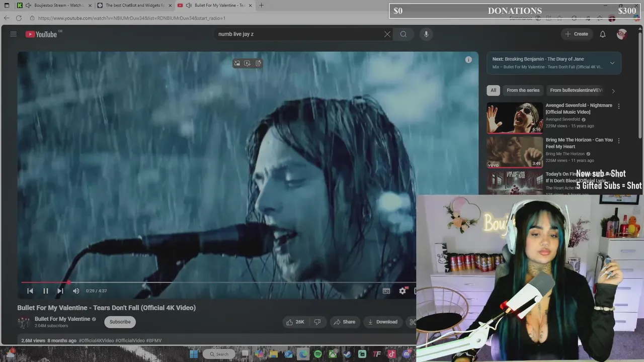Open Bring Me The Horizon video thumbnail
644x362 pixels.
tap(515, 152)
